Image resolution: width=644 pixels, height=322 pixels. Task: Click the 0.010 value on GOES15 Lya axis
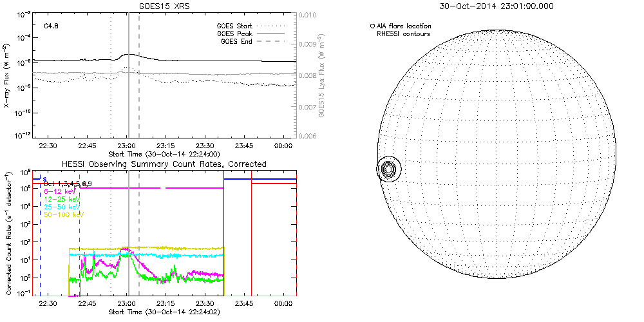point(310,14)
